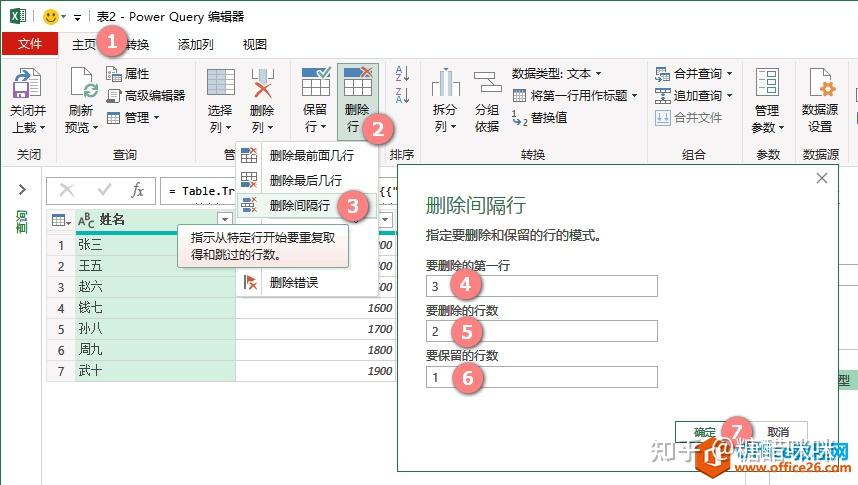Image resolution: width=858 pixels, height=485 pixels.
Task: Click the 取消 button in the dialog
Action: 778,432
